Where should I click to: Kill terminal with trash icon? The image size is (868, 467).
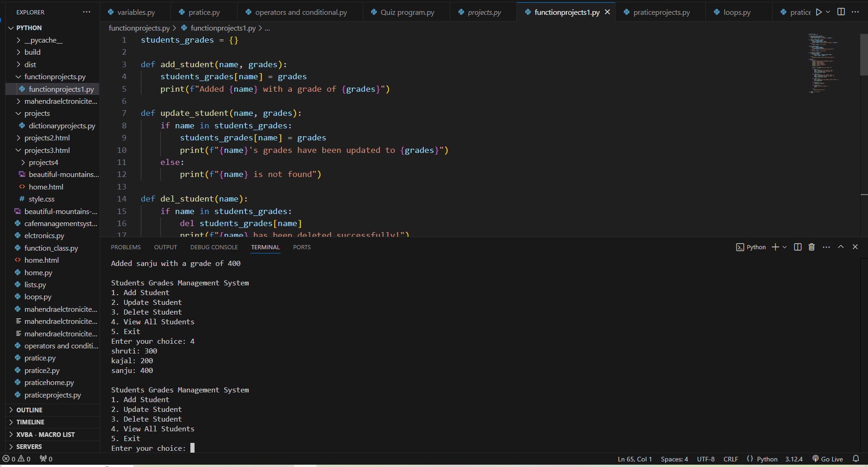[811, 247]
